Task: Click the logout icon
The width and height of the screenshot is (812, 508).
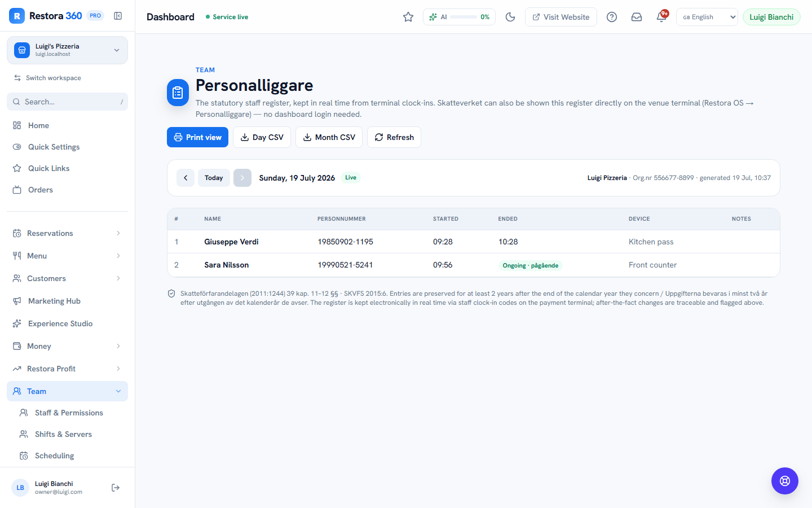Action: pos(116,488)
